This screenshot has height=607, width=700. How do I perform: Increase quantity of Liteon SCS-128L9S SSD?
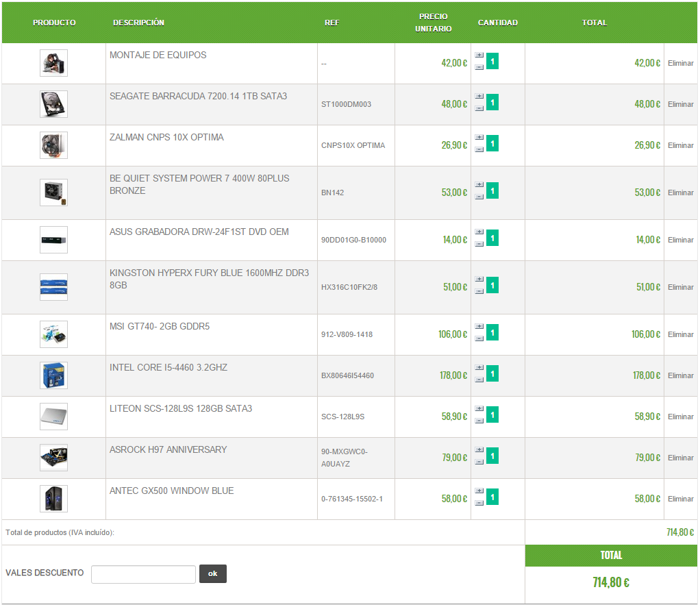(x=479, y=409)
